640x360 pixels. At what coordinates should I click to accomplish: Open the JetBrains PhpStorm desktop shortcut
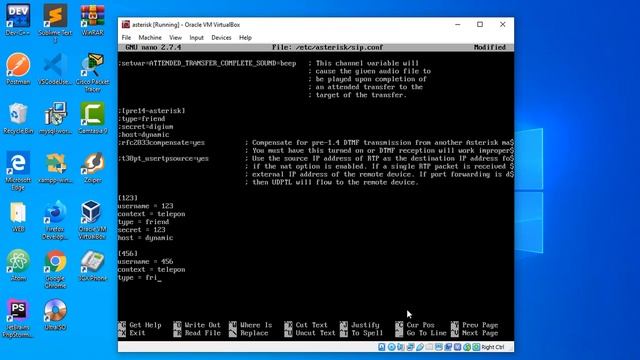point(18,318)
